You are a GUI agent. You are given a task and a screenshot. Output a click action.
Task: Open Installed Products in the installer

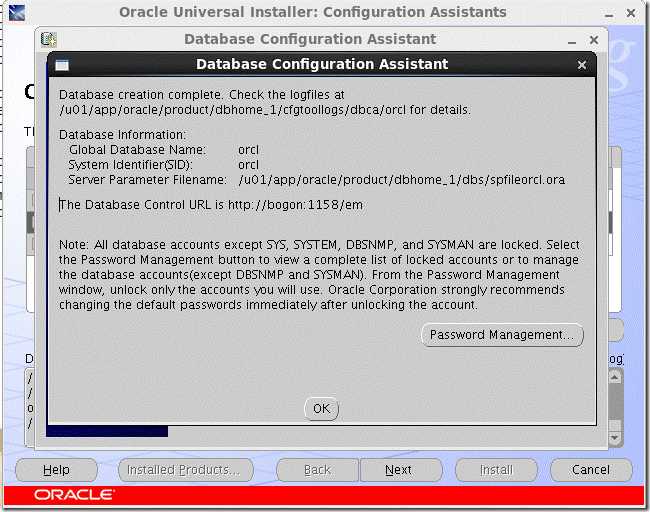[x=186, y=470]
